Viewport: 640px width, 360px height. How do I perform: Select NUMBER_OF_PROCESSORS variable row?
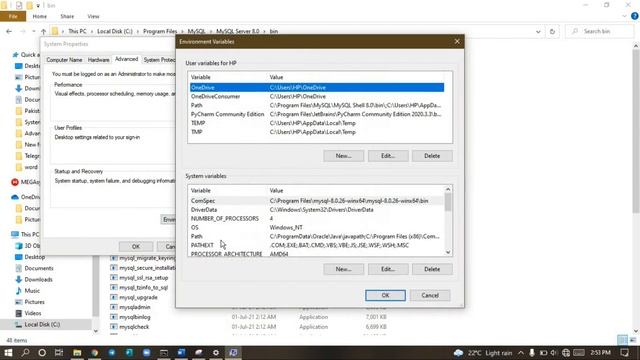[x=317, y=219]
